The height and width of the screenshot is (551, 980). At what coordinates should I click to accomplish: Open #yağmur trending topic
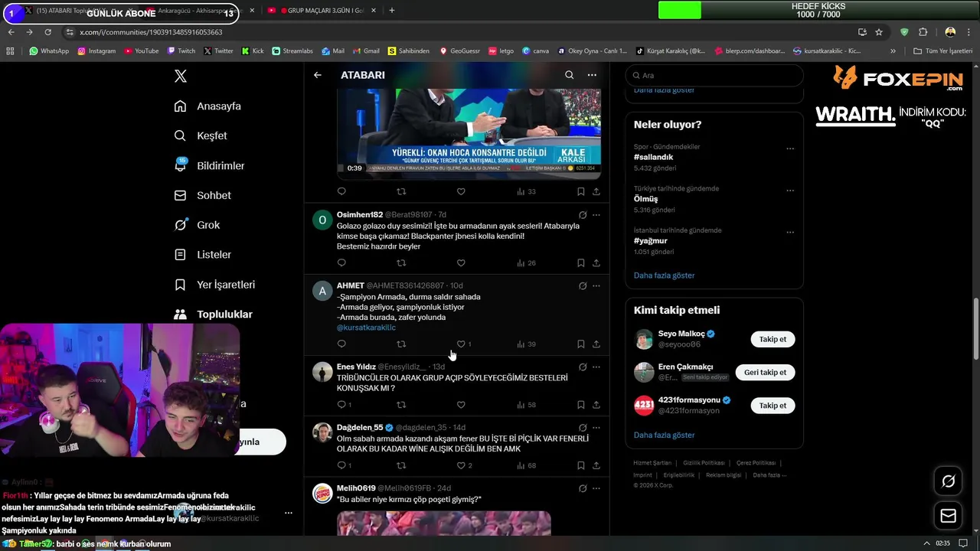point(651,241)
